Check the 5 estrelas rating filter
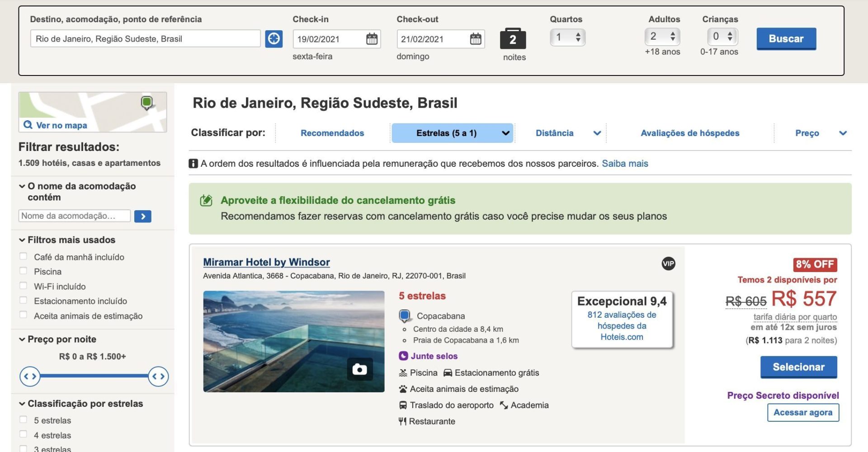The height and width of the screenshot is (452, 868). (23, 419)
